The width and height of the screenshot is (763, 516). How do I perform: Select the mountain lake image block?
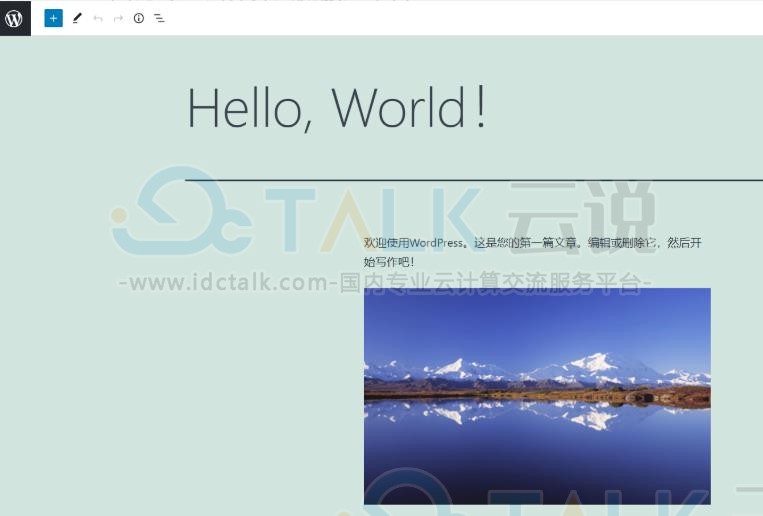537,396
